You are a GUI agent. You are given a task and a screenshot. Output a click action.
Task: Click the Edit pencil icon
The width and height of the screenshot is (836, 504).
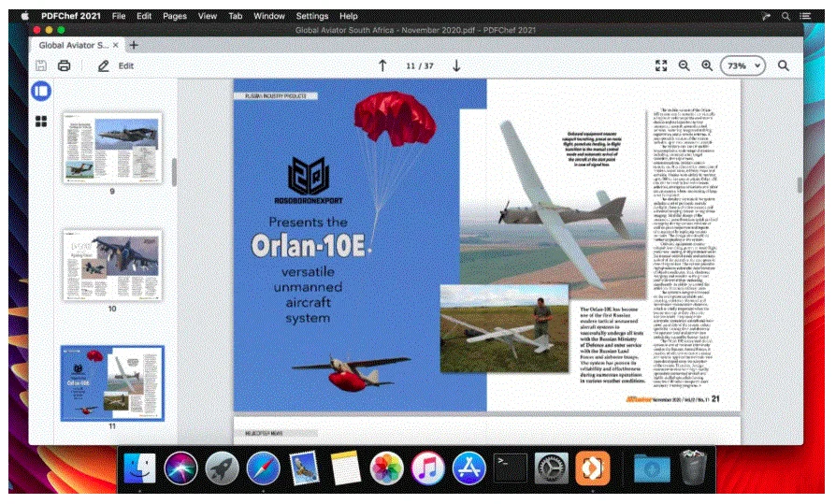coord(103,65)
